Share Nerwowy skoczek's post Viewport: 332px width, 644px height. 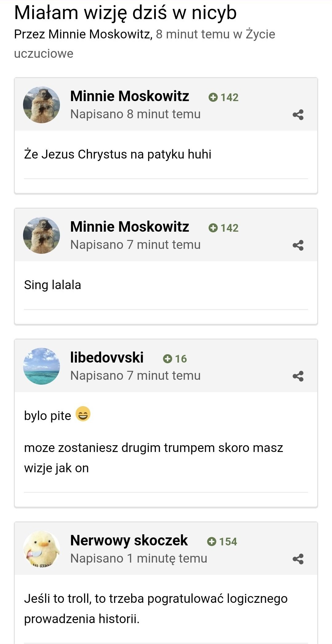(298, 559)
